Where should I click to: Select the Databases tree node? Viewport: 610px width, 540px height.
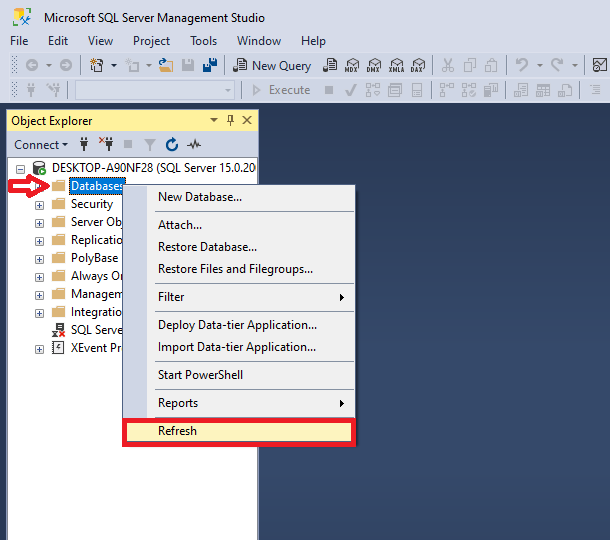coord(96,186)
